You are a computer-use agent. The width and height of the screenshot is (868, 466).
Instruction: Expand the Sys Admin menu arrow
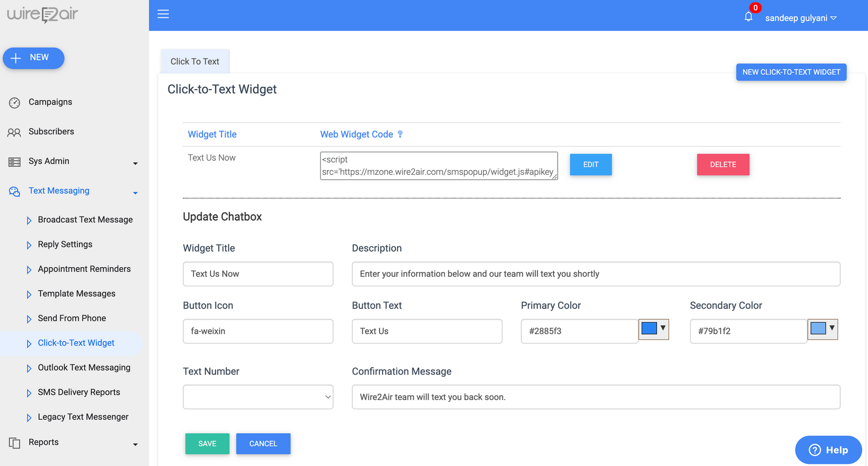(x=135, y=163)
